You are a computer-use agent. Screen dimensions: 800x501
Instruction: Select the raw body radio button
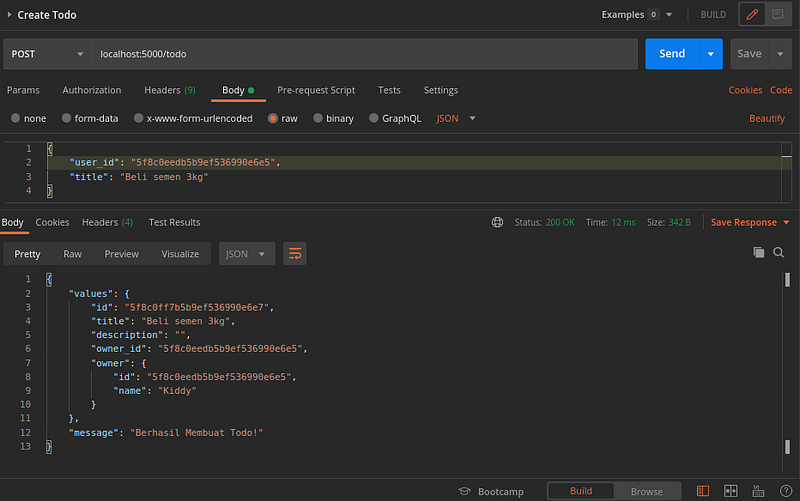(x=273, y=118)
